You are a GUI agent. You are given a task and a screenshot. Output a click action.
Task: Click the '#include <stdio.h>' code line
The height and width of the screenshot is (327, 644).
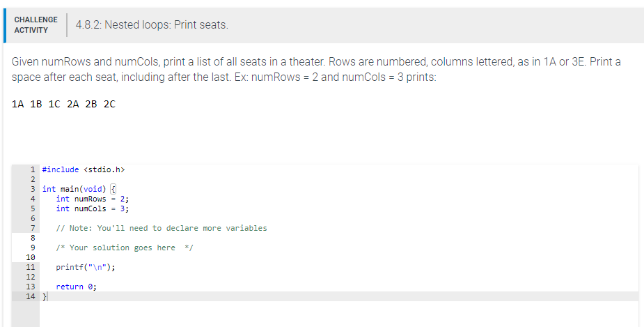pyautogui.click(x=83, y=169)
